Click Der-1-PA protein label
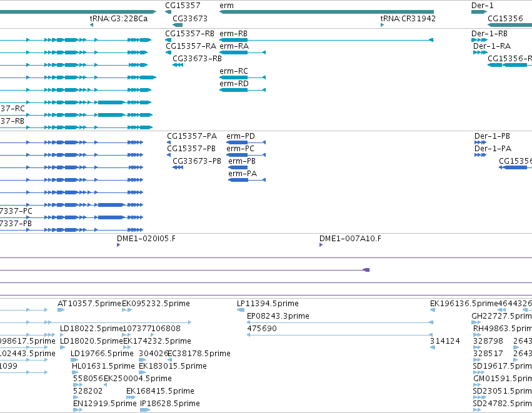532x413 pixels. point(493,149)
